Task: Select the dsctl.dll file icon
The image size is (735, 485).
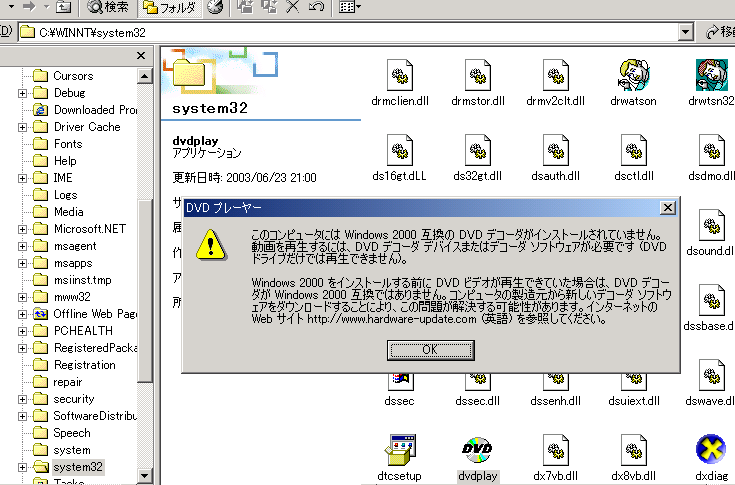Action: tap(634, 150)
